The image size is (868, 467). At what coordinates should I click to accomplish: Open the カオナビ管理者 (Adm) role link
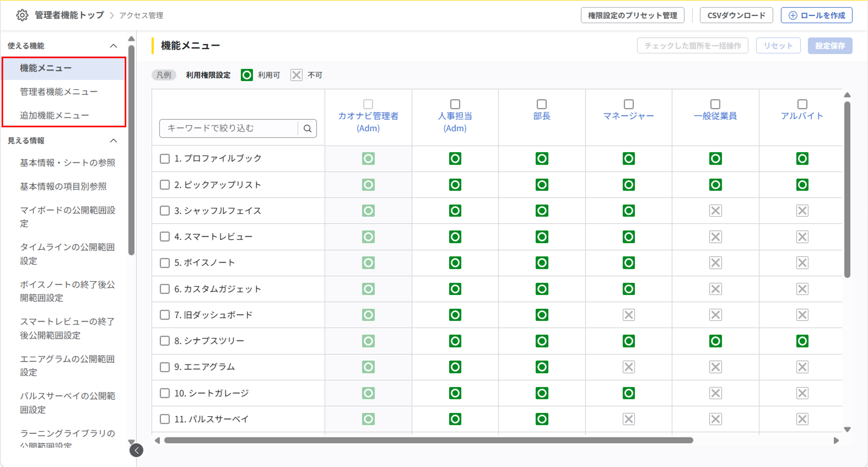368,122
